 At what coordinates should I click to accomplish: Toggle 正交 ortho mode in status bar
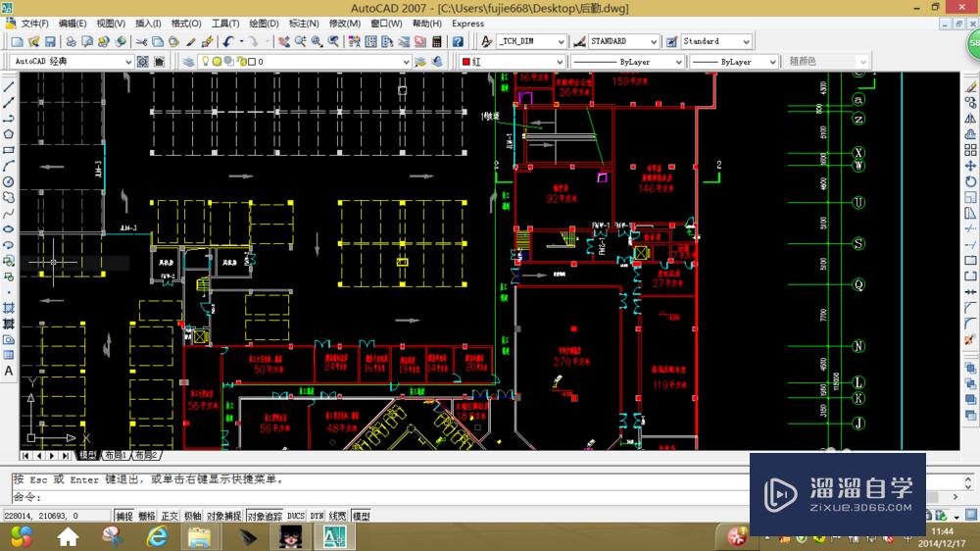pyautogui.click(x=170, y=516)
